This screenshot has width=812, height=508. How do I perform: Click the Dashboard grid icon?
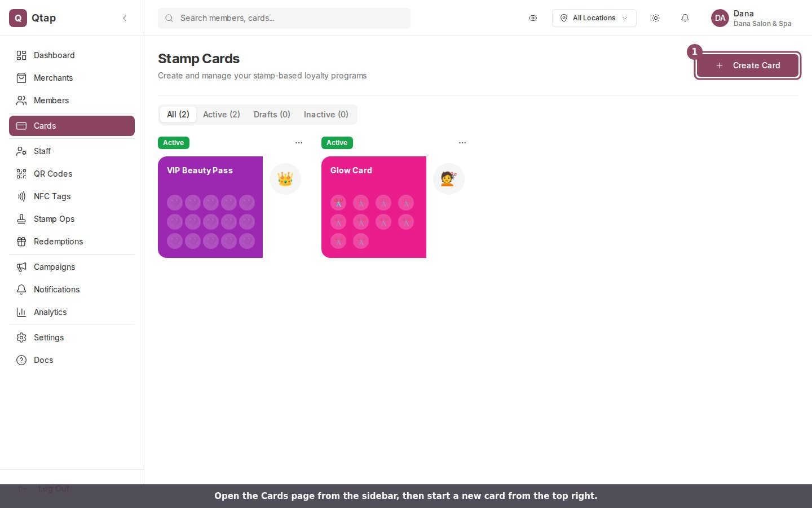pos(21,55)
